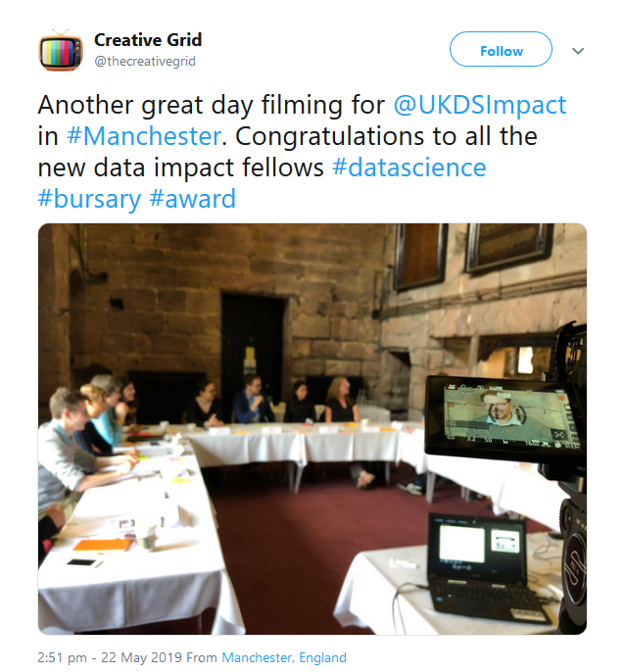This screenshot has height=672, width=623.
Task: Follow the Creative Grid account
Action: point(501,49)
